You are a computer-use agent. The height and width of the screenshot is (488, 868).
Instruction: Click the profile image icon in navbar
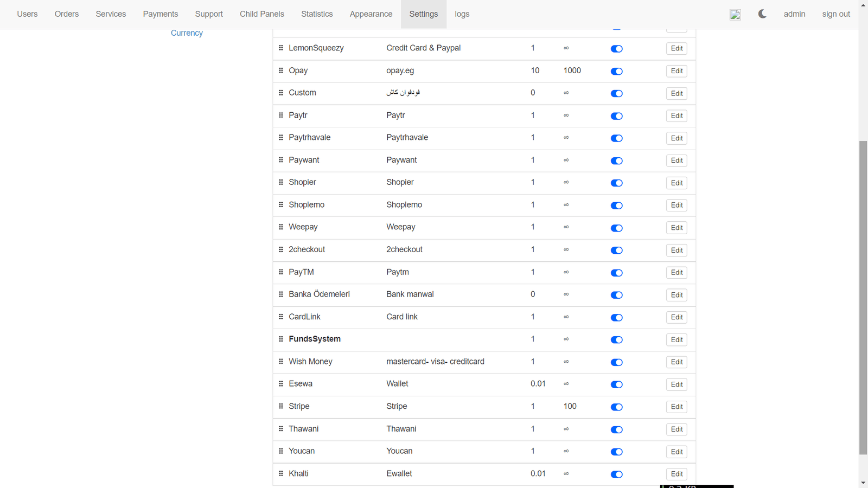(735, 15)
